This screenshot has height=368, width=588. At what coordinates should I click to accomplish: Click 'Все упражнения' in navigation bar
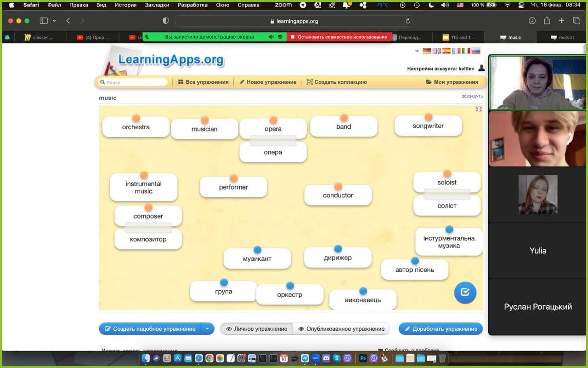coord(203,82)
